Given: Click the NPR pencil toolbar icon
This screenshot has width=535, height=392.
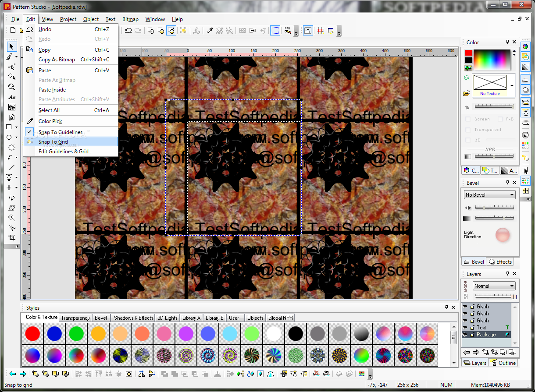Looking at the screenshot, I should coord(288,30).
